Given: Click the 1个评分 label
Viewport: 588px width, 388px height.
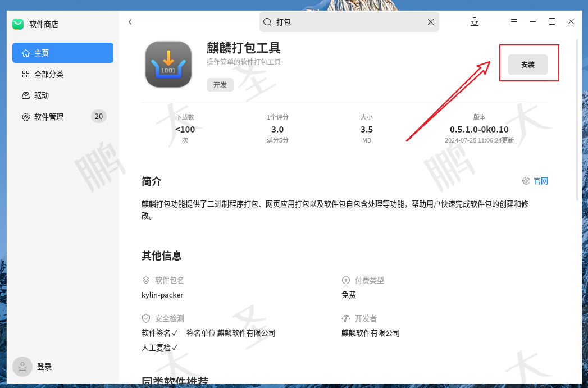Looking at the screenshot, I should coord(277,117).
